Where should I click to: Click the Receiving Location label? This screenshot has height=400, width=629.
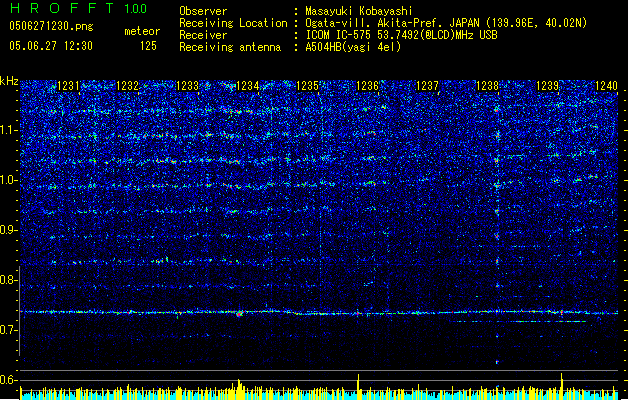tap(233, 23)
